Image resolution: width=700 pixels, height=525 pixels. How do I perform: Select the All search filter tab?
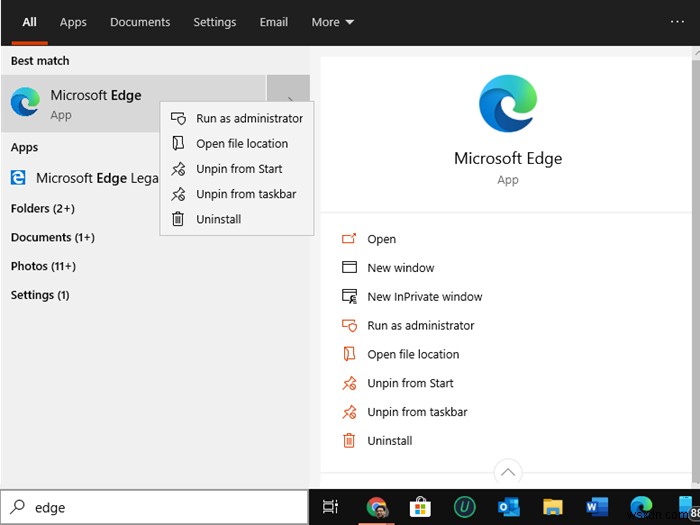click(x=29, y=22)
